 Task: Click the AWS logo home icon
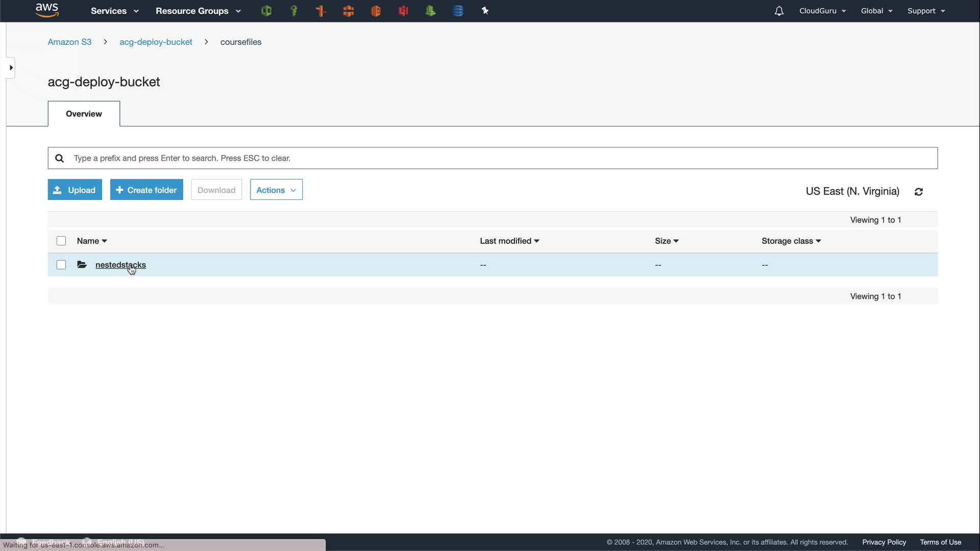click(x=47, y=10)
